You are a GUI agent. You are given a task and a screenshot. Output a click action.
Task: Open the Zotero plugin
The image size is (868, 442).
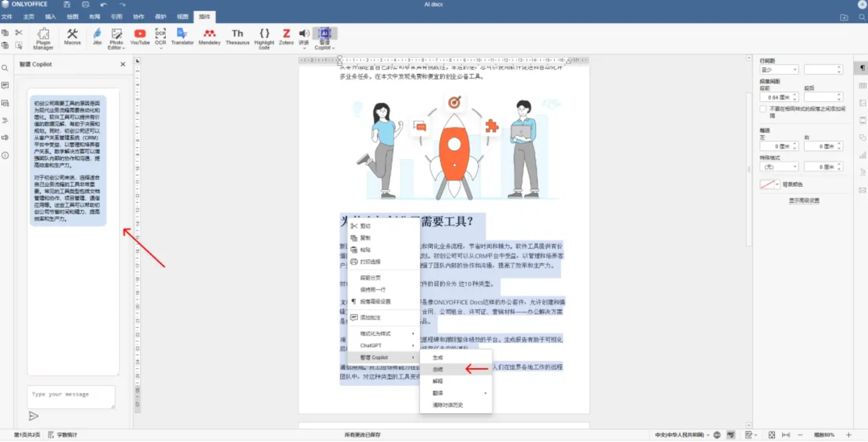point(287,37)
